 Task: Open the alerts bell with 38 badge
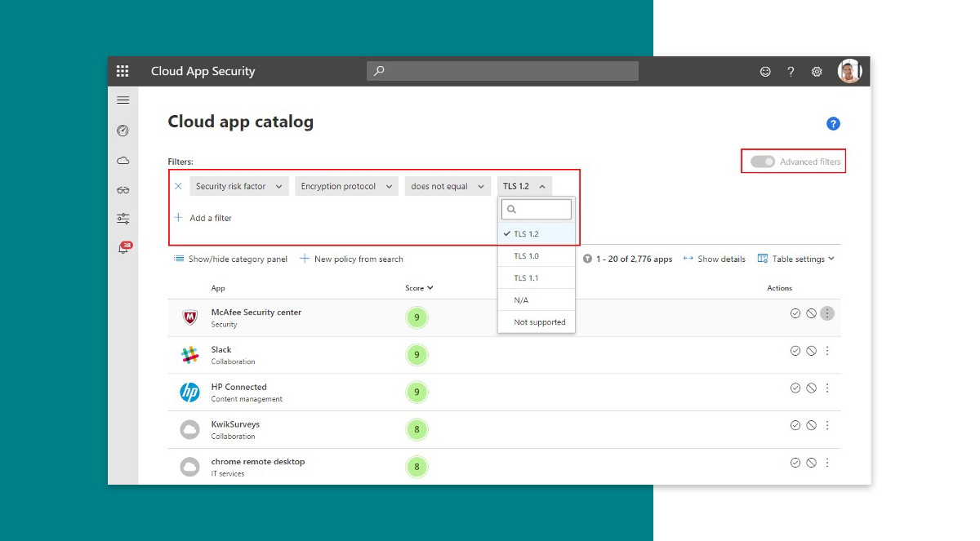point(124,248)
